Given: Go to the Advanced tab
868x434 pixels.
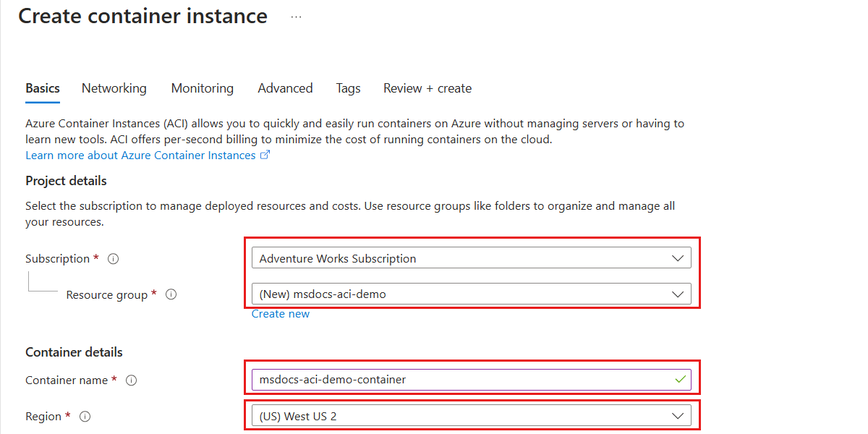Looking at the screenshot, I should click(x=285, y=88).
